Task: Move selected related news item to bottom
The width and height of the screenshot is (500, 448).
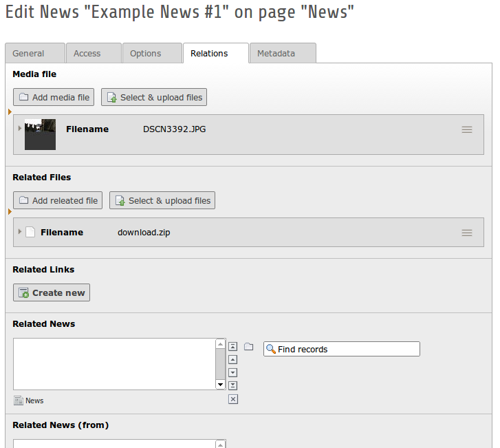Action: (x=232, y=385)
